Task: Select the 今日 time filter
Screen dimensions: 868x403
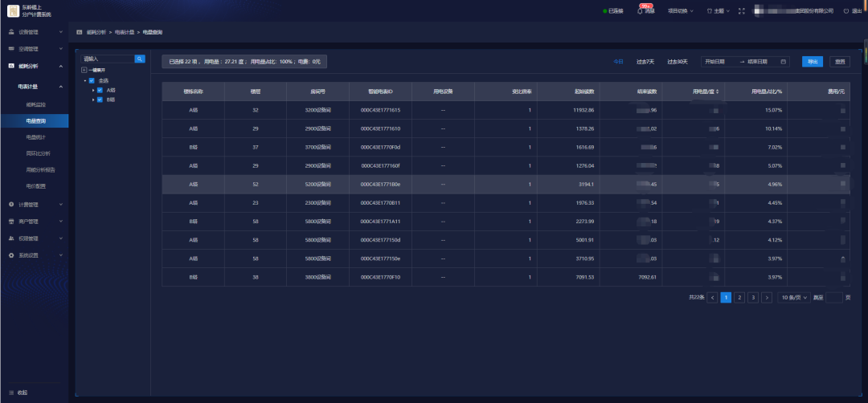Action: tap(618, 62)
